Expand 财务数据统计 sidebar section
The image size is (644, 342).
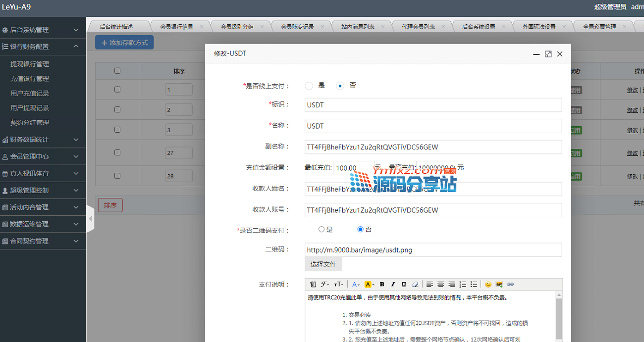click(x=40, y=140)
